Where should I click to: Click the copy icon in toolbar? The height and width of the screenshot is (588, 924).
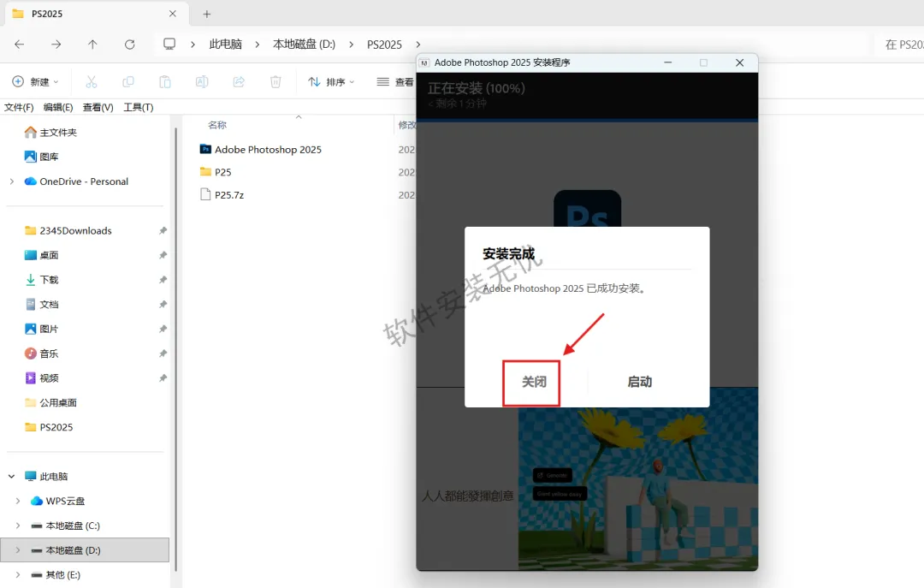coord(127,81)
